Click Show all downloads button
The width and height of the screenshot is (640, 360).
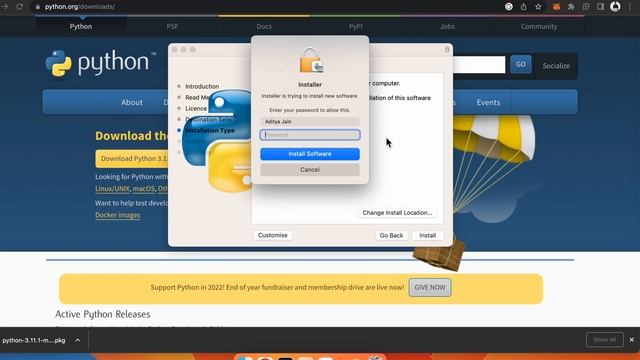coord(604,340)
